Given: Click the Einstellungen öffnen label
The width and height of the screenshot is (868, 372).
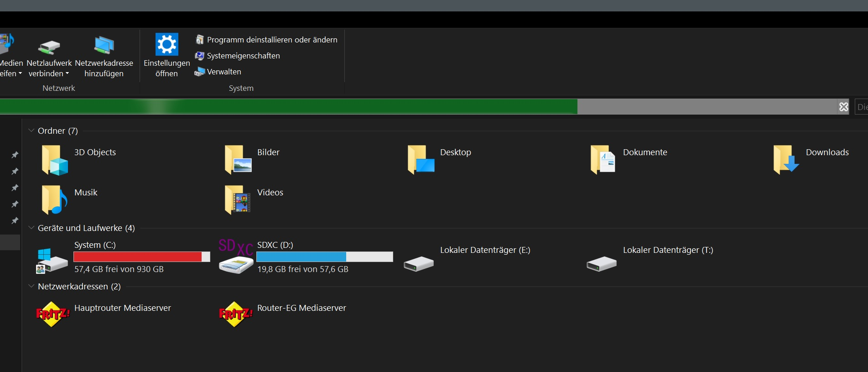Looking at the screenshot, I should pyautogui.click(x=166, y=68).
